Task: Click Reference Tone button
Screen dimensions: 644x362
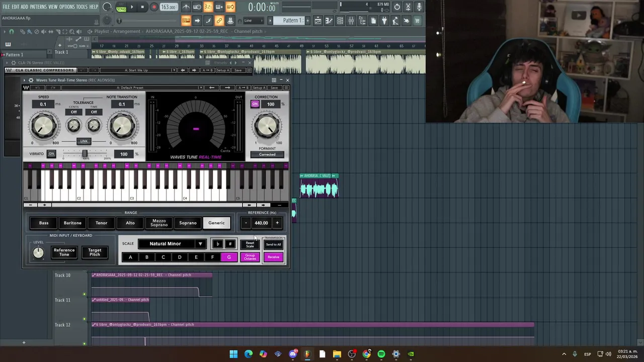Action: (64, 252)
